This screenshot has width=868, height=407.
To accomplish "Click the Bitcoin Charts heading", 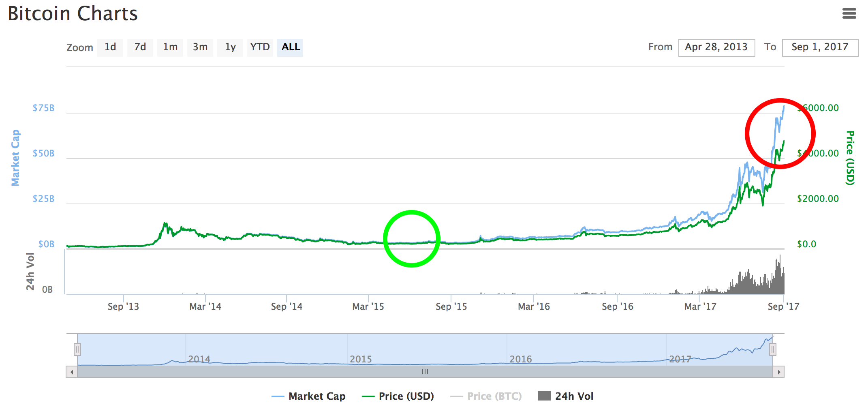I will click(73, 14).
